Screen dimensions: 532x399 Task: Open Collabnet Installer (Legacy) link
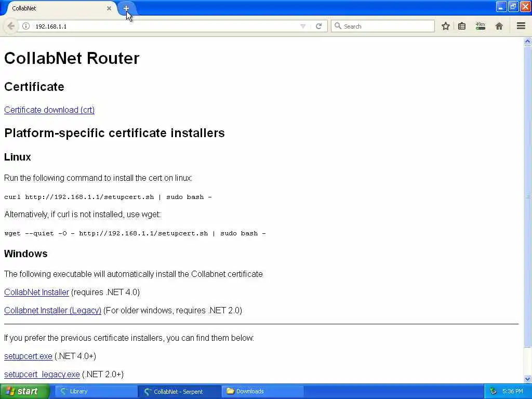[x=52, y=311]
